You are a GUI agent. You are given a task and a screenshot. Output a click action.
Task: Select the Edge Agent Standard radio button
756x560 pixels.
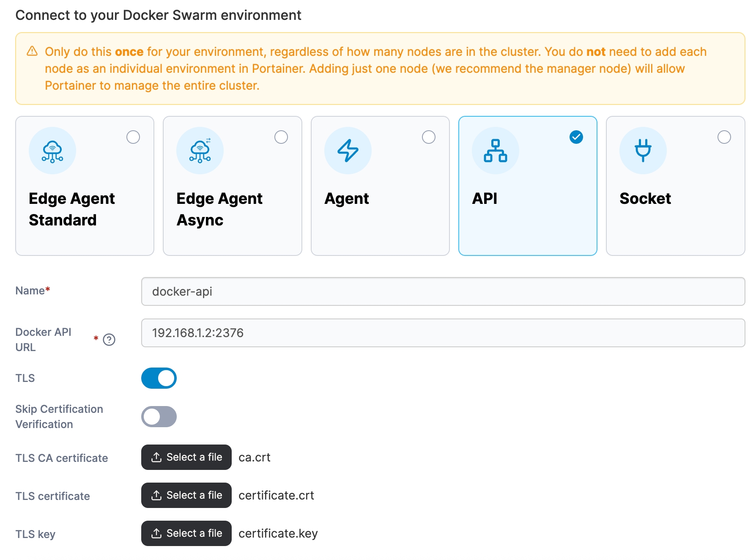(133, 137)
